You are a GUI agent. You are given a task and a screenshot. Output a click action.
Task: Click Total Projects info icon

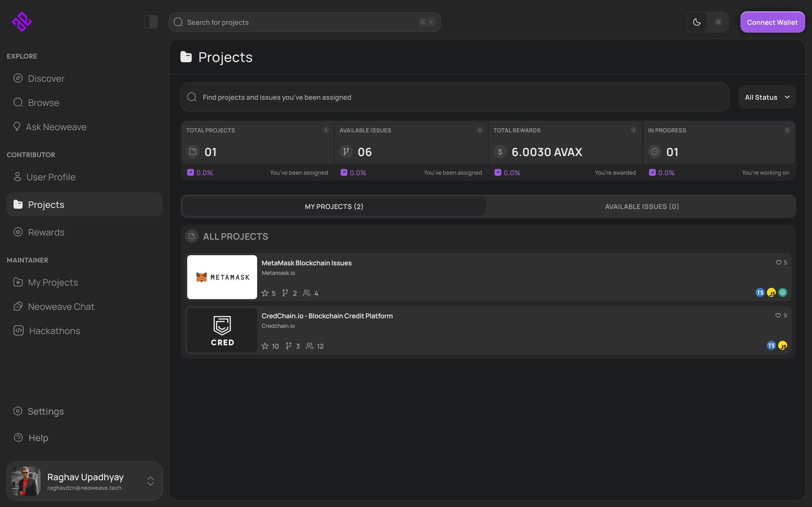click(325, 130)
